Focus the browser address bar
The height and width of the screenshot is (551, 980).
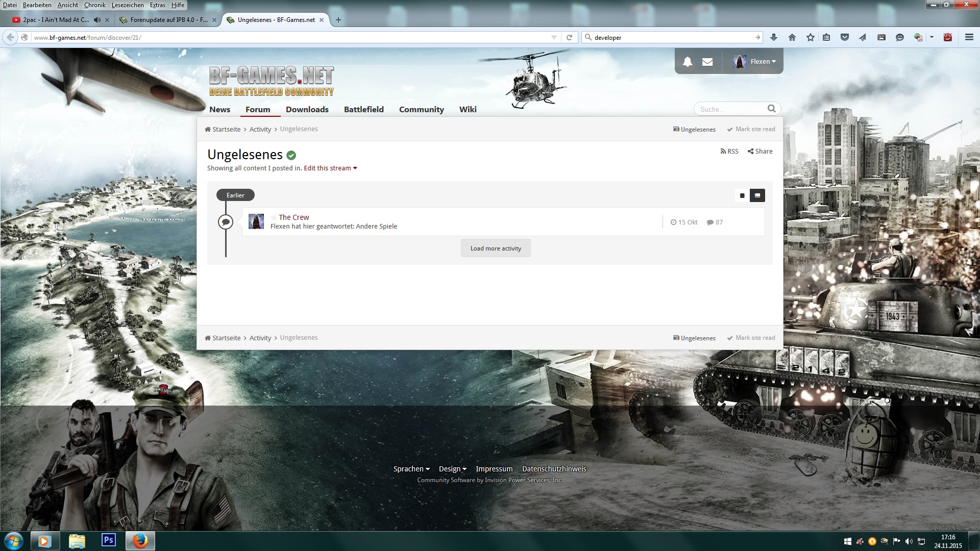(x=291, y=37)
